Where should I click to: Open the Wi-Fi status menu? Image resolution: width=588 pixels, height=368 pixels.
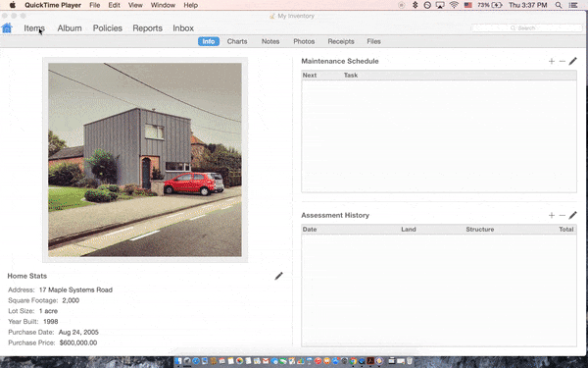click(454, 5)
